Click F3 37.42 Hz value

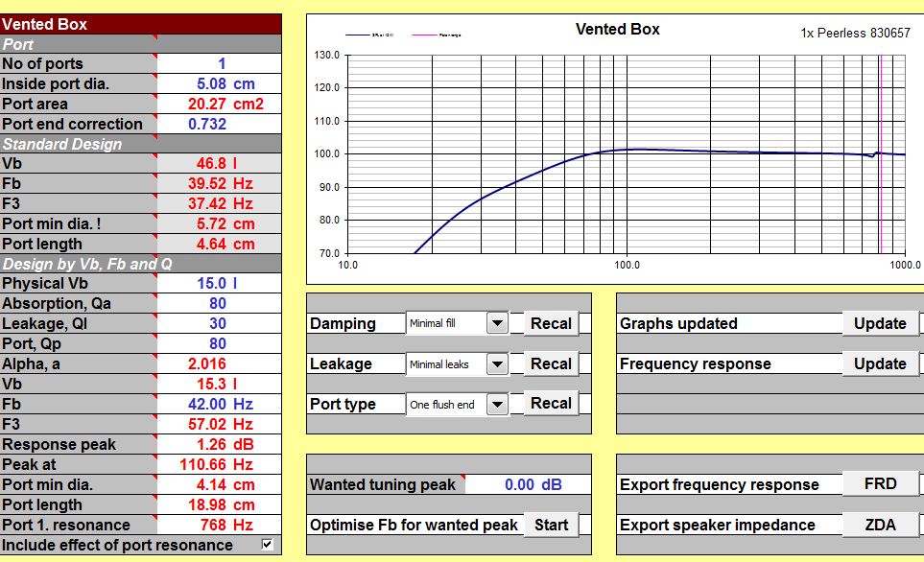click(x=219, y=203)
